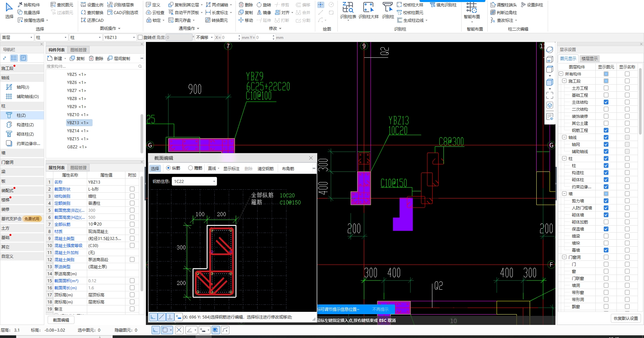Toggle 钢筋工程 display element checkbox
This screenshot has height=338, width=644.
(606, 130)
